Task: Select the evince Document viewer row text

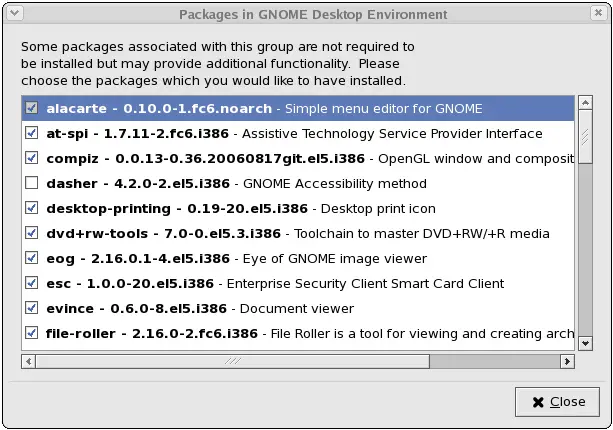Action: (200, 308)
